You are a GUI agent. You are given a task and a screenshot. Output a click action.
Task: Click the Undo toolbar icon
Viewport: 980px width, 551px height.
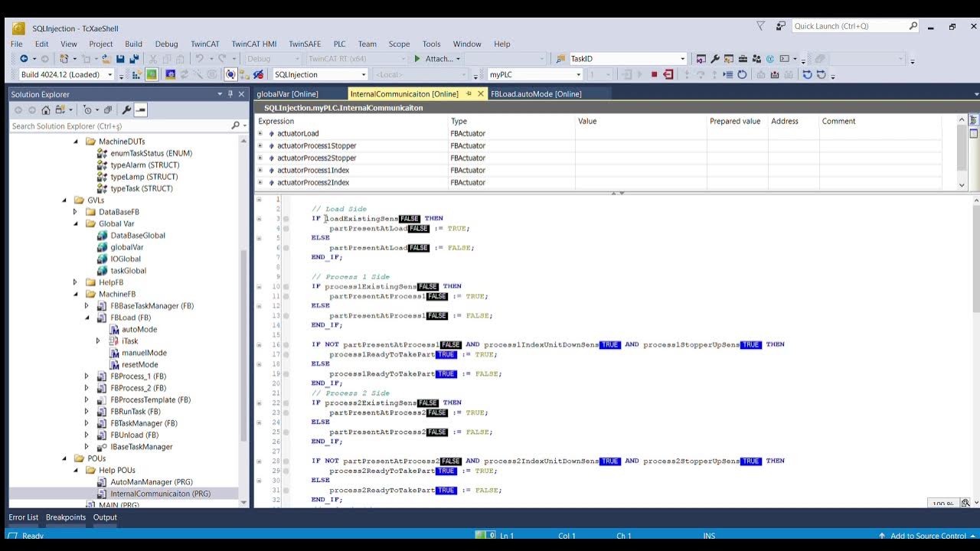point(199,58)
